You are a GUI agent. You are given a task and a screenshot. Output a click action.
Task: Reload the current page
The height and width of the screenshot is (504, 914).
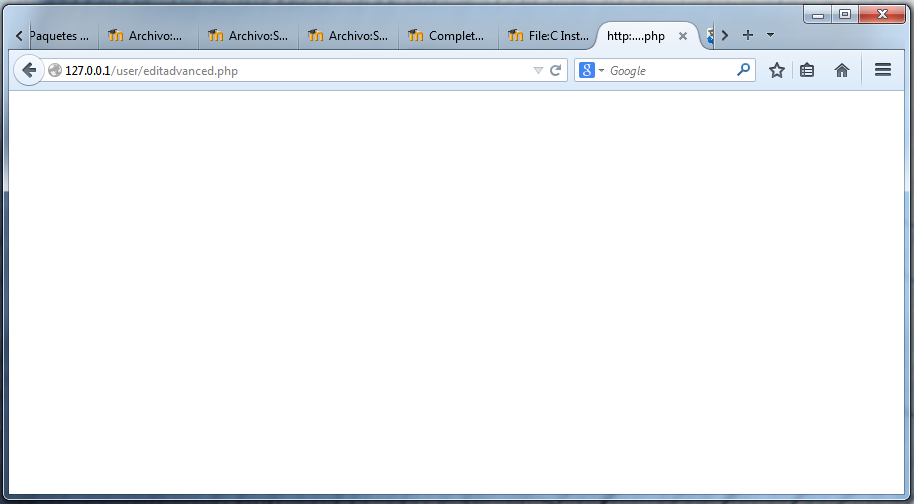tap(555, 71)
